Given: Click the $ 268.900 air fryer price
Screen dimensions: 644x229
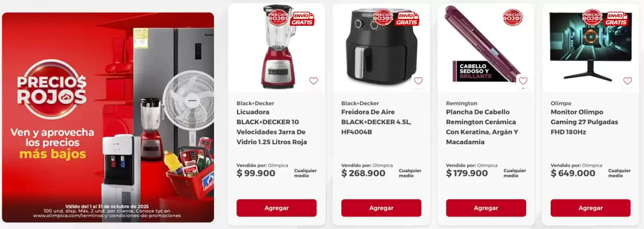Looking at the screenshot, I should coord(364,173).
